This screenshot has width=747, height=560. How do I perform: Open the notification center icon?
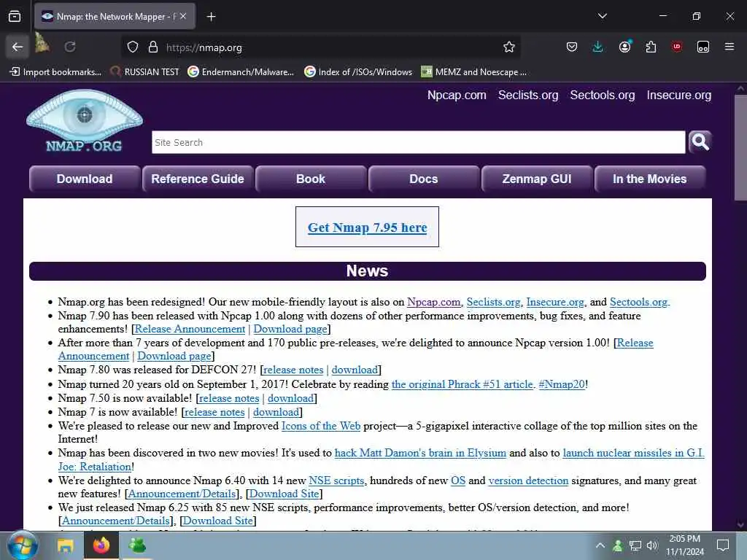tap(723, 545)
